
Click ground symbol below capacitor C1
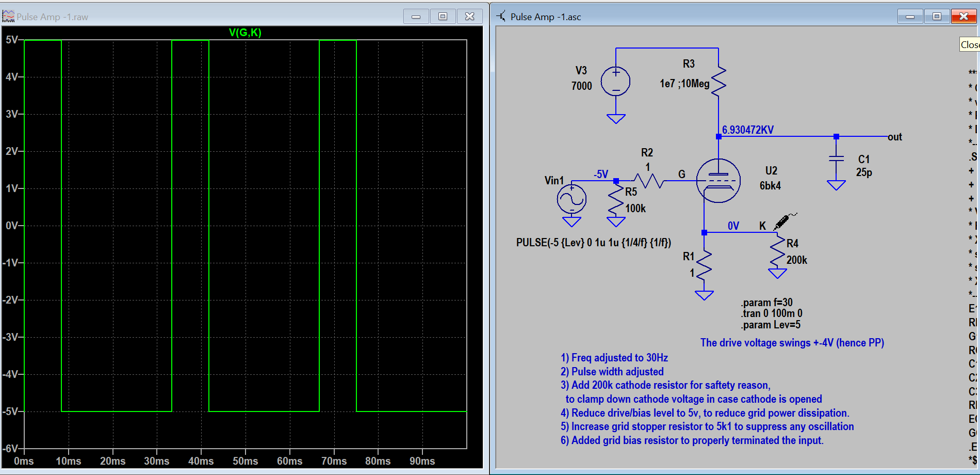pos(836,185)
